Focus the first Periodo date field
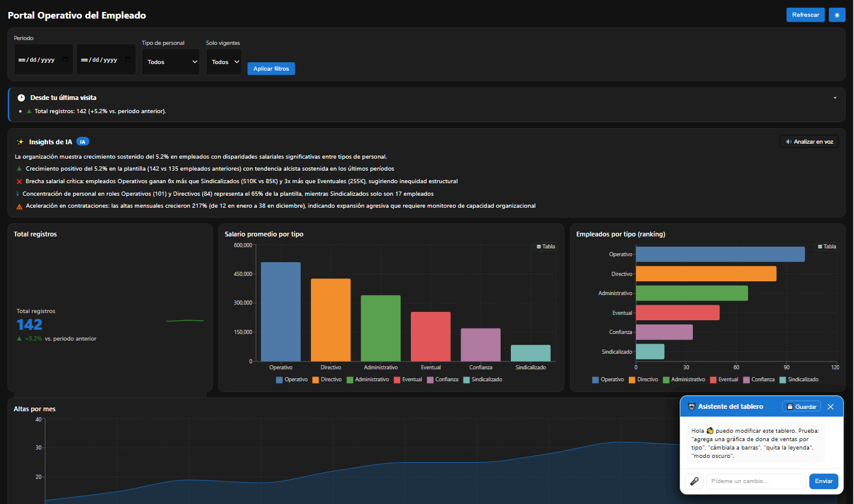This screenshot has width=854, height=504. pos(44,59)
